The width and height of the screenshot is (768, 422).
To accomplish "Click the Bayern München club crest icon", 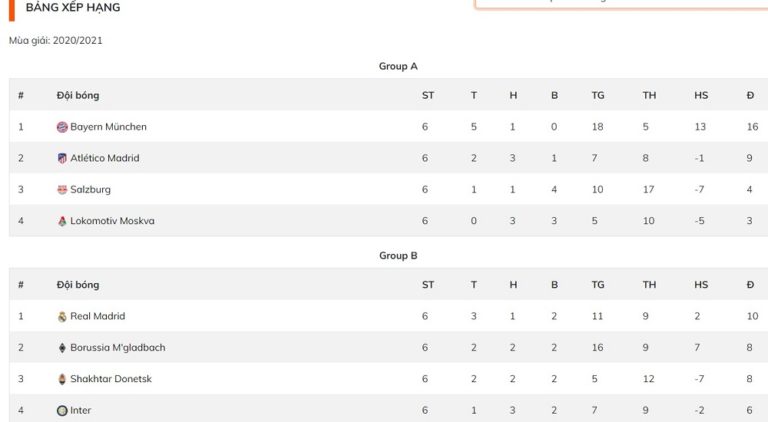I will coord(62,127).
